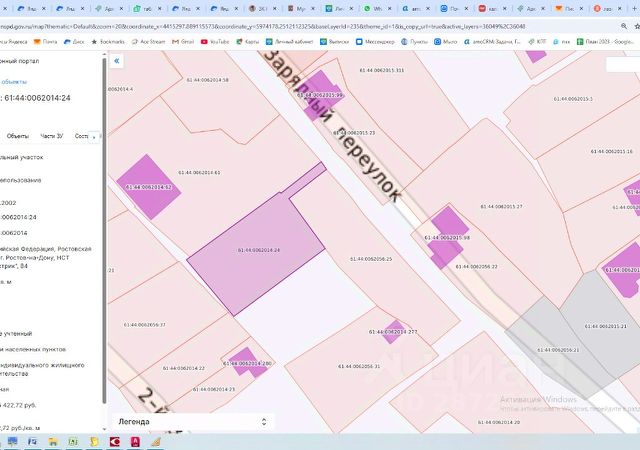Open the page zoom magnifier icon in address bar
This screenshot has width=640, height=450.
[x=624, y=26]
